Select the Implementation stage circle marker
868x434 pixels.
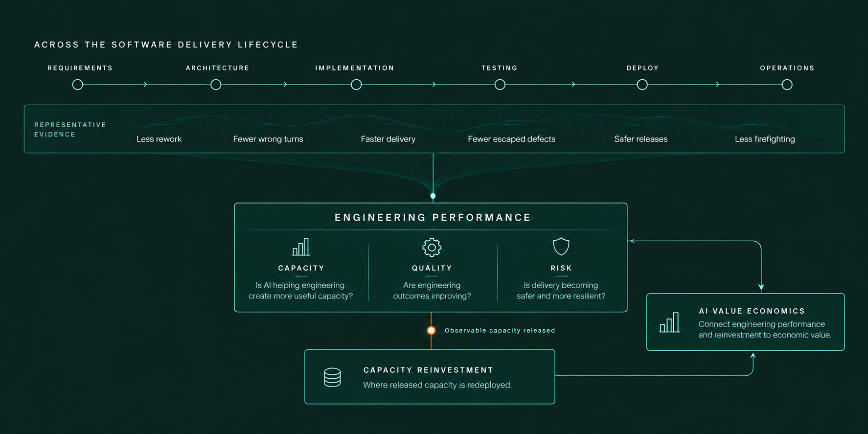[x=356, y=85]
